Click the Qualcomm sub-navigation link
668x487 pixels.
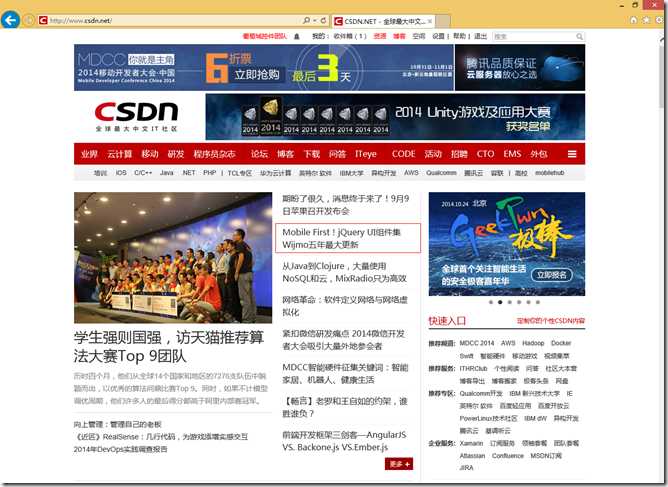(x=441, y=173)
